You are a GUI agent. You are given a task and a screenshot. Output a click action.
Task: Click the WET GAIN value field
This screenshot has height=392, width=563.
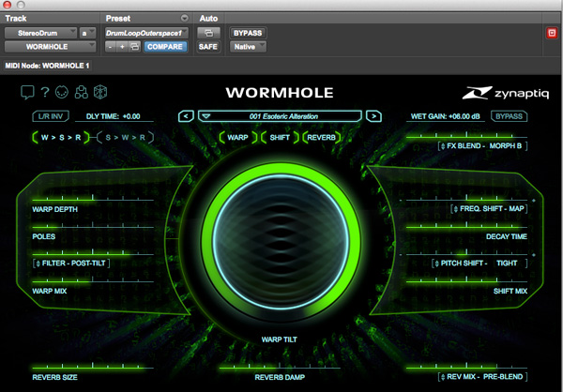pyautogui.click(x=445, y=116)
